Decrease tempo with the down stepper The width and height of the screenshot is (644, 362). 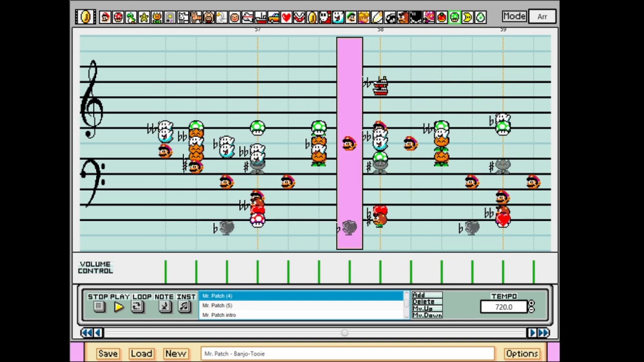point(531,310)
